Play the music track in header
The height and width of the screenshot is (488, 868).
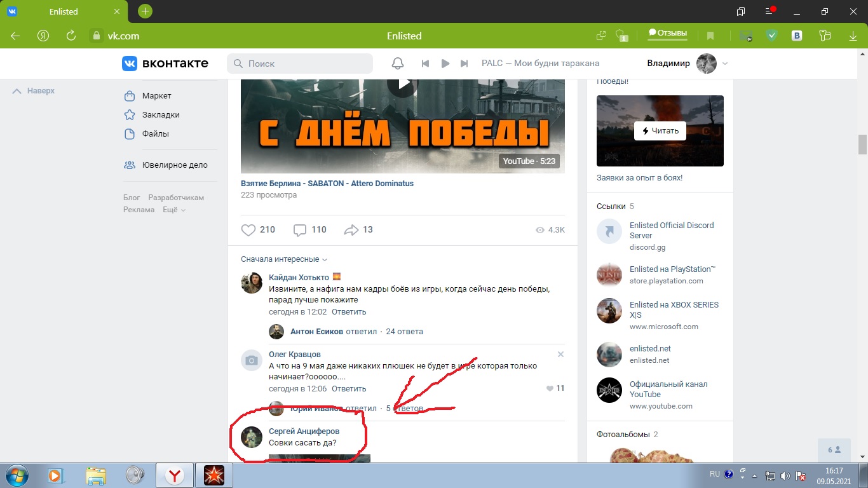coord(445,64)
